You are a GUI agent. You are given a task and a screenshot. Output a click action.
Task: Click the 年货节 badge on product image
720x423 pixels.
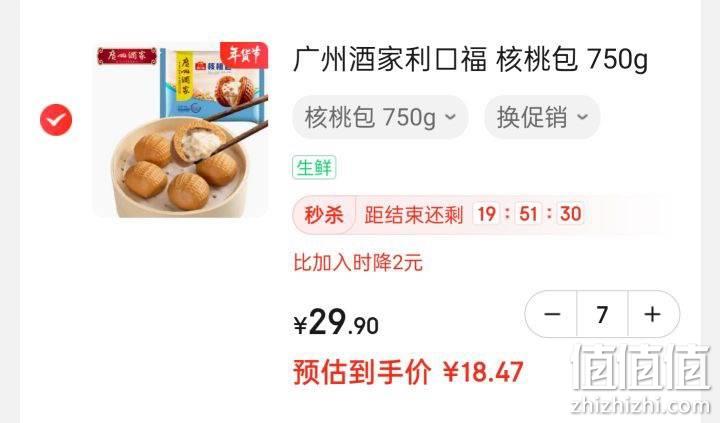(x=244, y=56)
